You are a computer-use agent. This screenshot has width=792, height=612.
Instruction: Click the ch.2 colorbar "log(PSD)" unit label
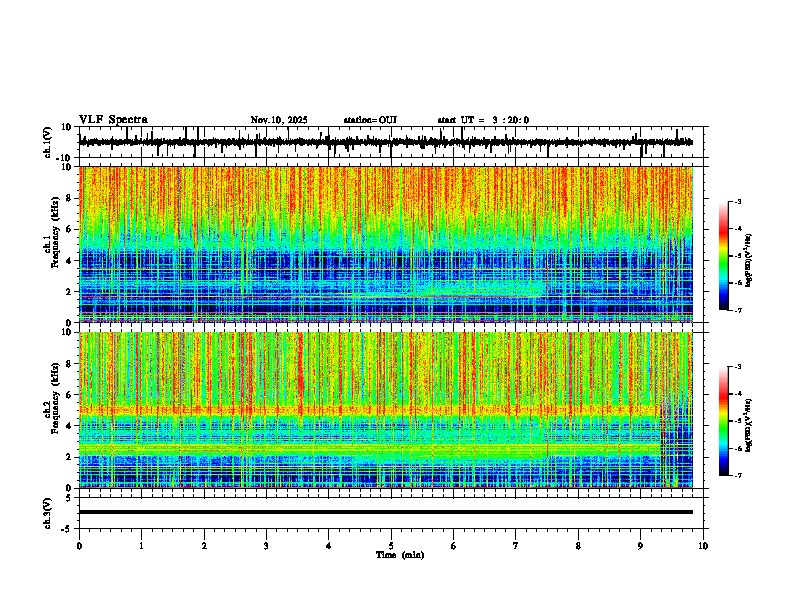point(749,426)
